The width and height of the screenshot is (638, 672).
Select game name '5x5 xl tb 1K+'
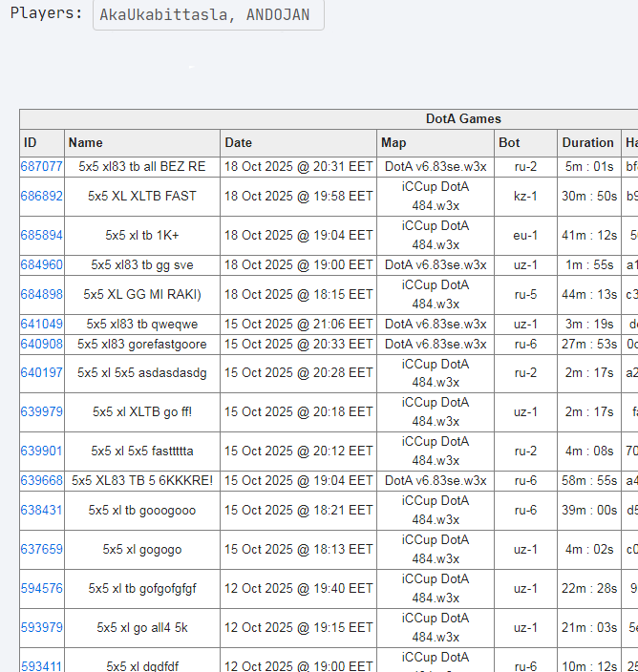[142, 235]
